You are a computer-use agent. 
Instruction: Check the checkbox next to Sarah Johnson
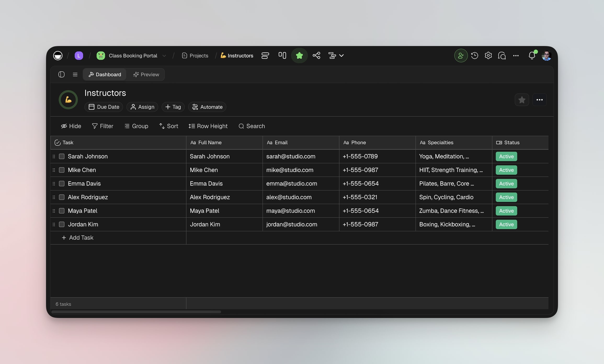pyautogui.click(x=62, y=156)
